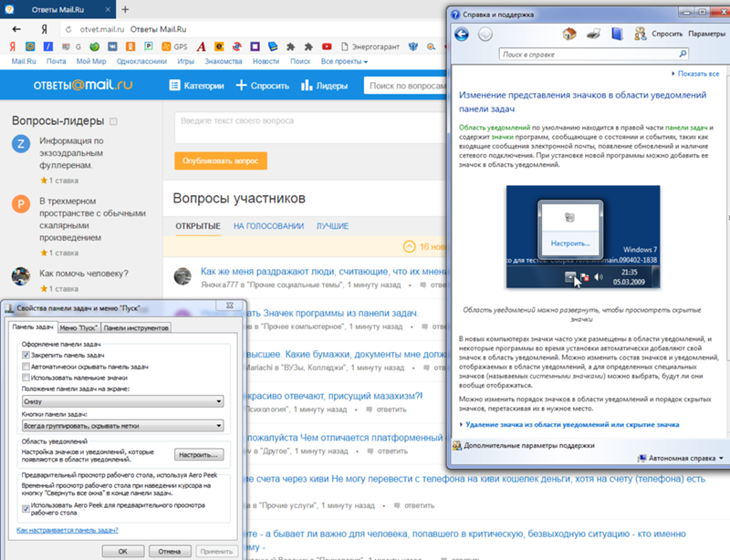
Task: Expand the 'Все проекты' dropdown in Mail.Ru bar
Action: pos(344,61)
